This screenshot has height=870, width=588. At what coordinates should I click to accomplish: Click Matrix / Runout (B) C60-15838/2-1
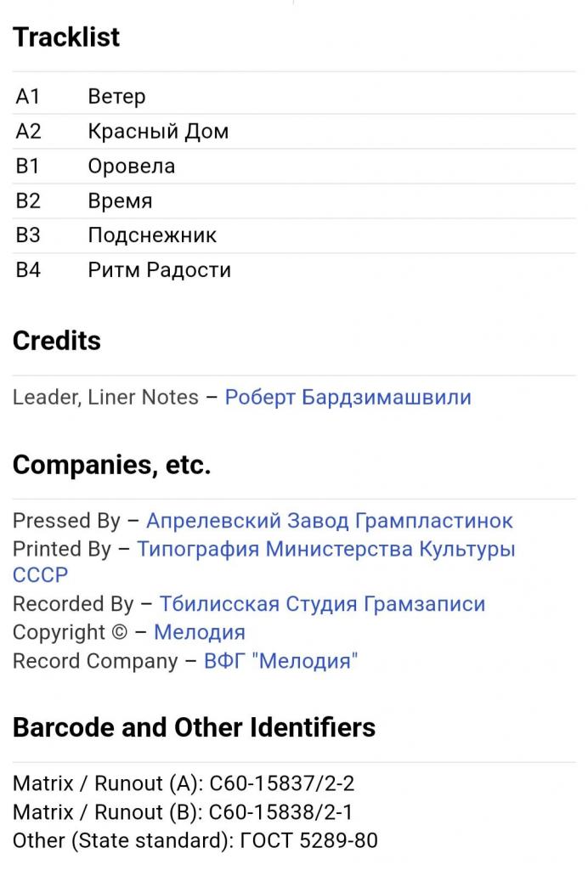pyautogui.click(x=182, y=812)
